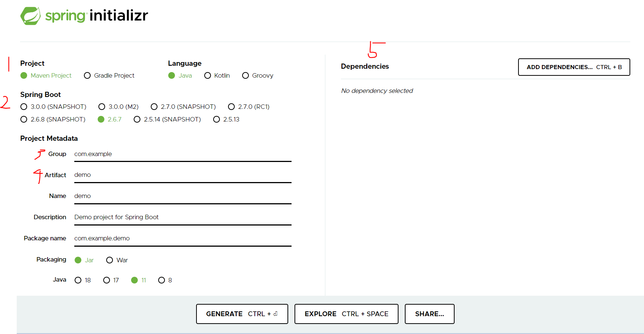Focus the Name input field
This screenshot has width=644, height=334.
pyautogui.click(x=183, y=196)
